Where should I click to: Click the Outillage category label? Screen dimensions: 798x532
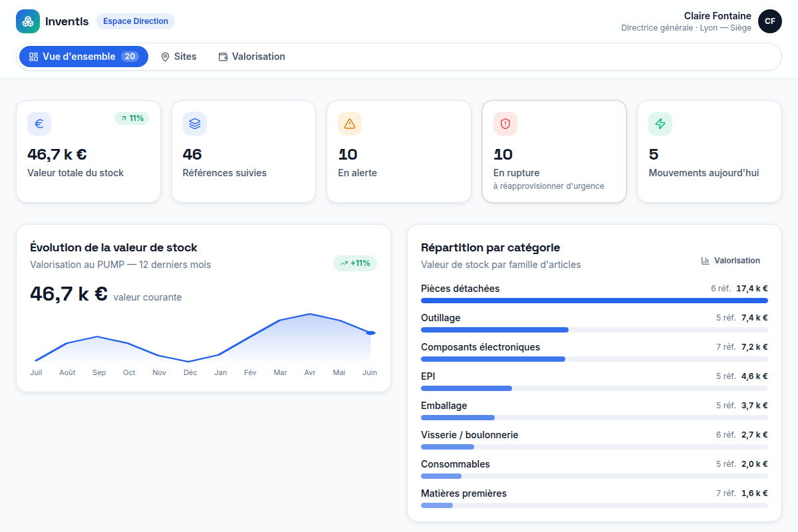pos(441,318)
